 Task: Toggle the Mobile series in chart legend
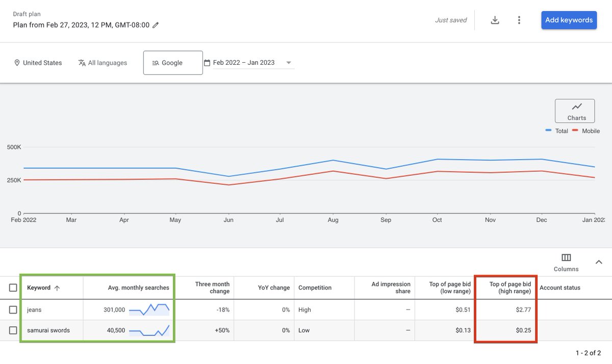[586, 131]
